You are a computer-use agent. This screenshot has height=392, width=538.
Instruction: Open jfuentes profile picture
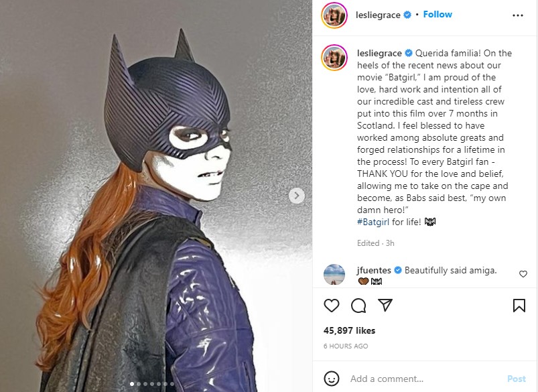334,274
